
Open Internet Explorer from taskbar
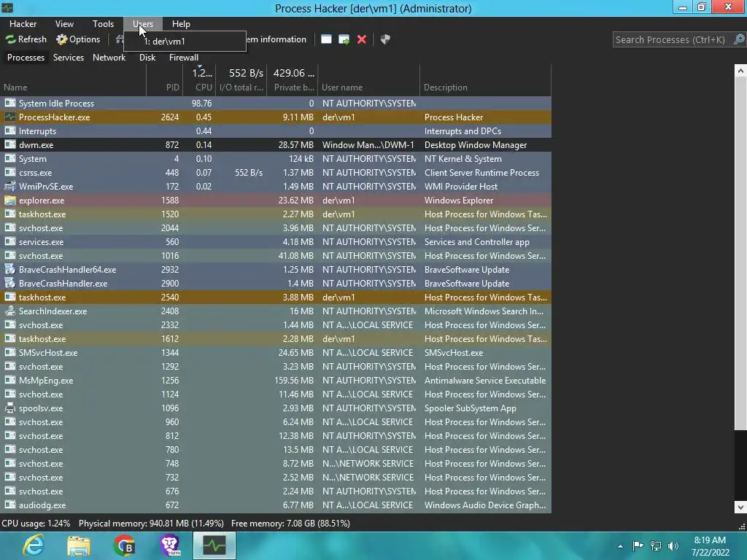point(34,545)
